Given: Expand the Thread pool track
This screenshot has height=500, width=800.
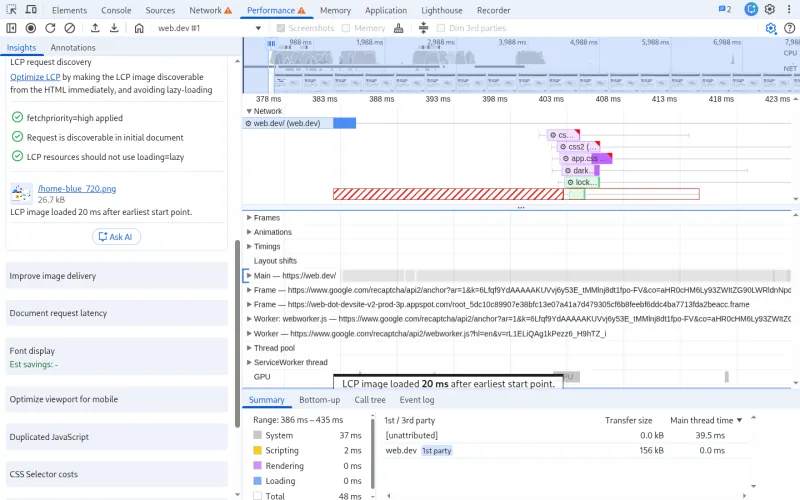Looking at the screenshot, I should 249,347.
